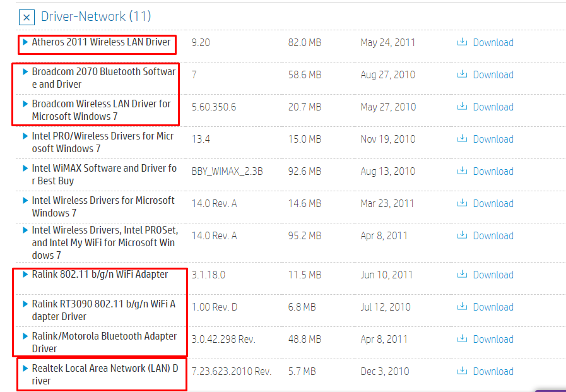The height and width of the screenshot is (392, 566).
Task: Select Ralink 802.11 b/g/n WiFi Adapter title
Action: coord(100,274)
